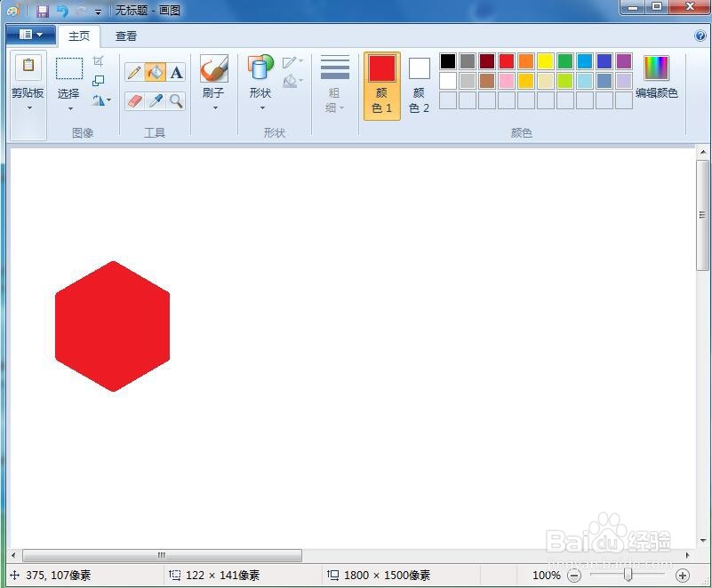Click the zoom out minus button
The image size is (712, 588).
click(x=575, y=576)
